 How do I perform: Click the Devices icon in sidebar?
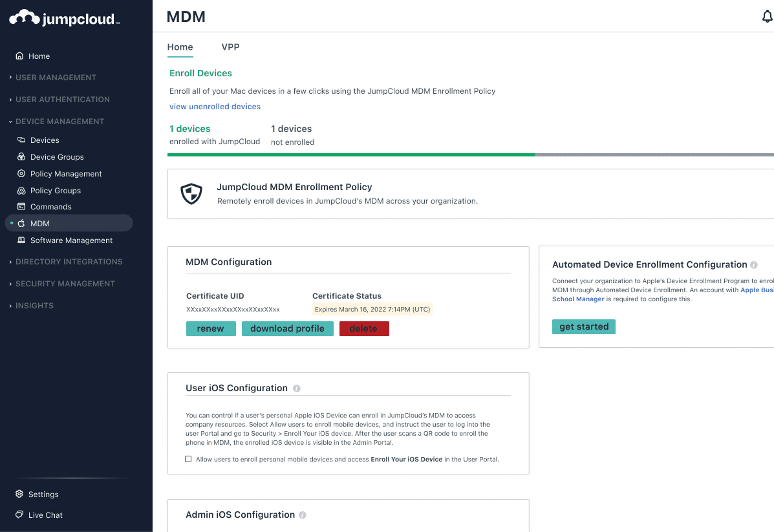coord(21,140)
